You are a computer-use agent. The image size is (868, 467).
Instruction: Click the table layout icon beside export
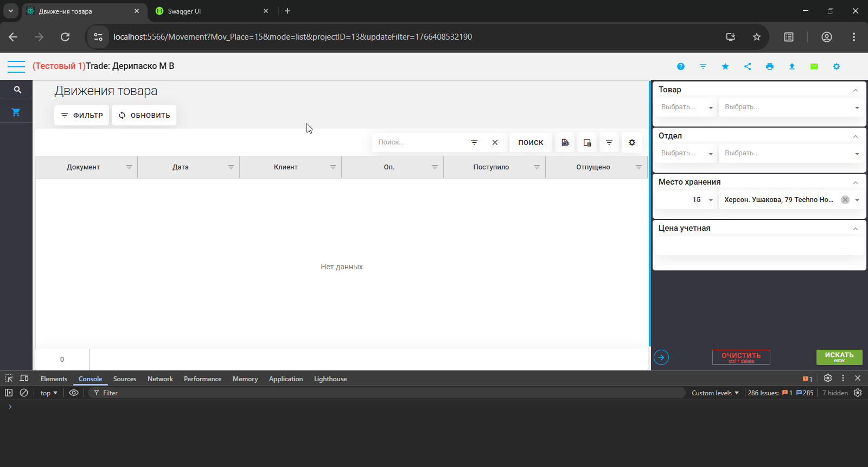[x=587, y=142]
